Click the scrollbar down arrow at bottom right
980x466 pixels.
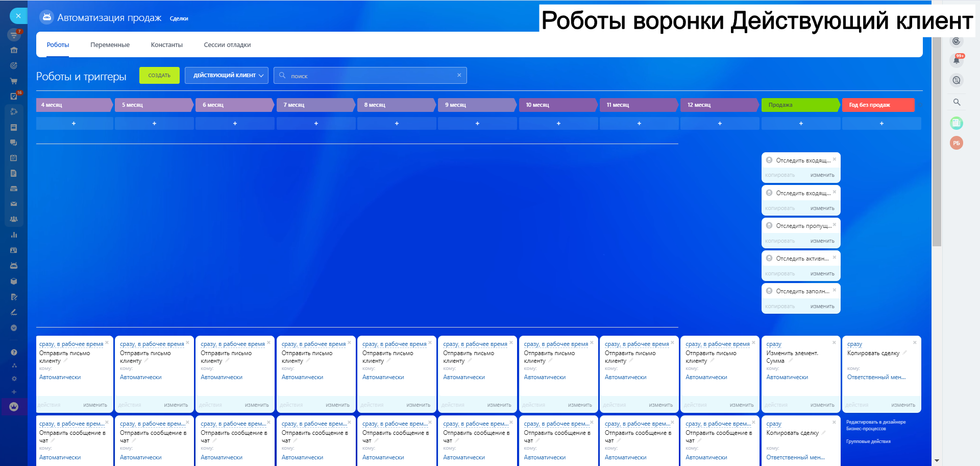coord(937,461)
